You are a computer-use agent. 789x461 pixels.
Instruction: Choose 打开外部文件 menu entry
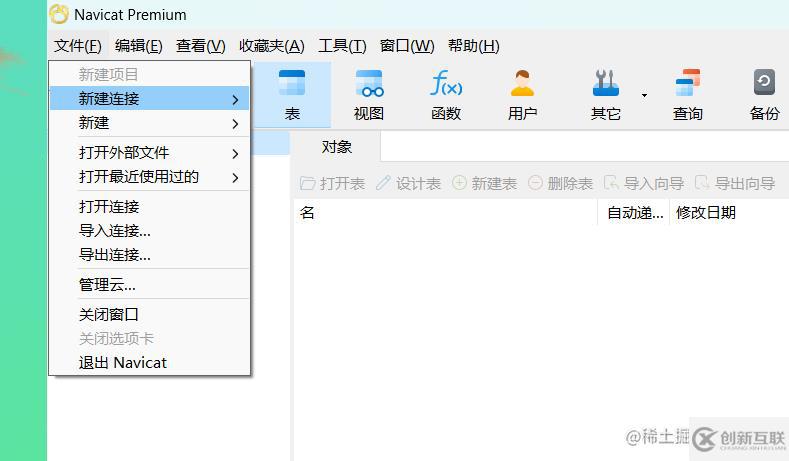149,152
